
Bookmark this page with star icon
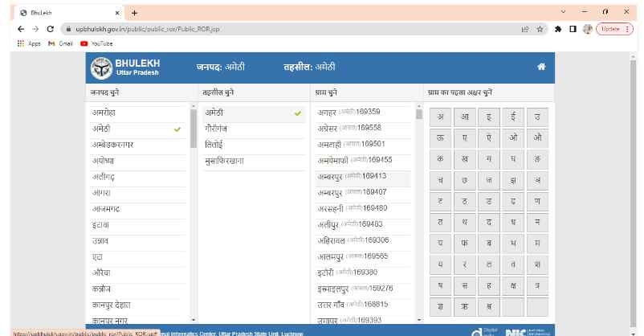pyautogui.click(x=540, y=28)
